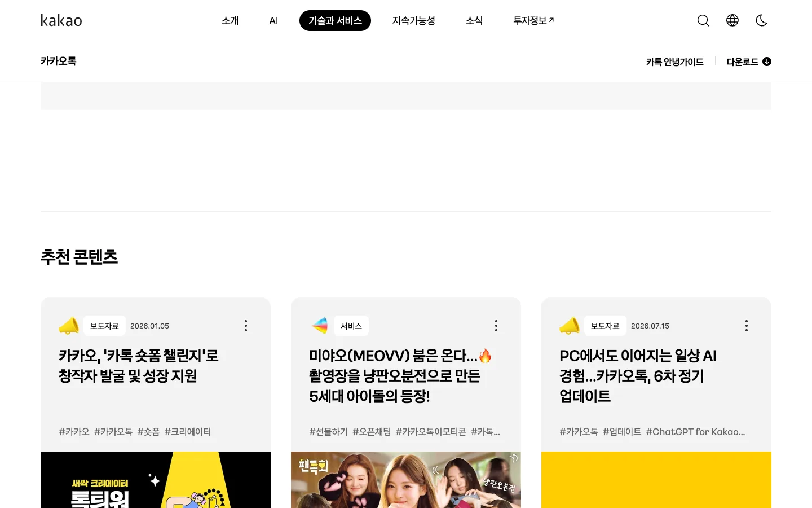Screen dimensions: 812x508
Task: Click the paper plane icon beside 서비스
Action: [319, 326]
